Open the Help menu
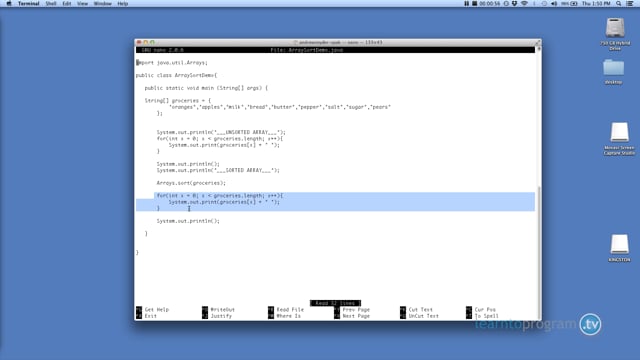Screen dimensions: 640x360 (x=122, y=4)
